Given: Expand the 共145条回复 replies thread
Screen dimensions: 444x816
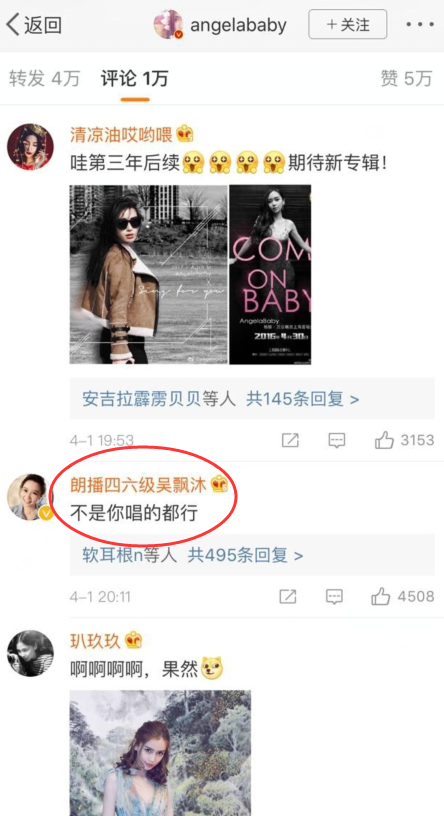Looking at the screenshot, I should (x=252, y=399).
